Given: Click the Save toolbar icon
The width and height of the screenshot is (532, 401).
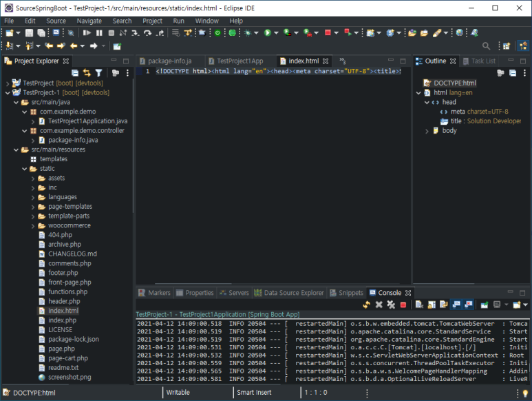Looking at the screenshot, I should [x=29, y=33].
